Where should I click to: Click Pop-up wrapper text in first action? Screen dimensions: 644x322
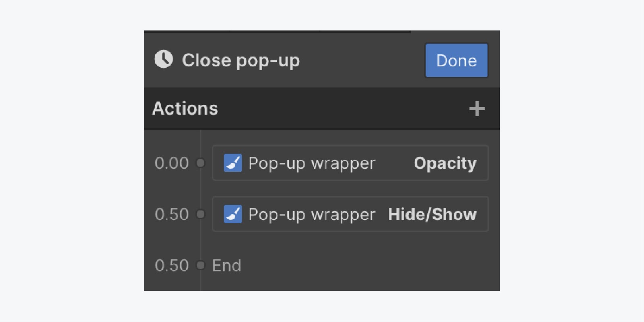312,163
